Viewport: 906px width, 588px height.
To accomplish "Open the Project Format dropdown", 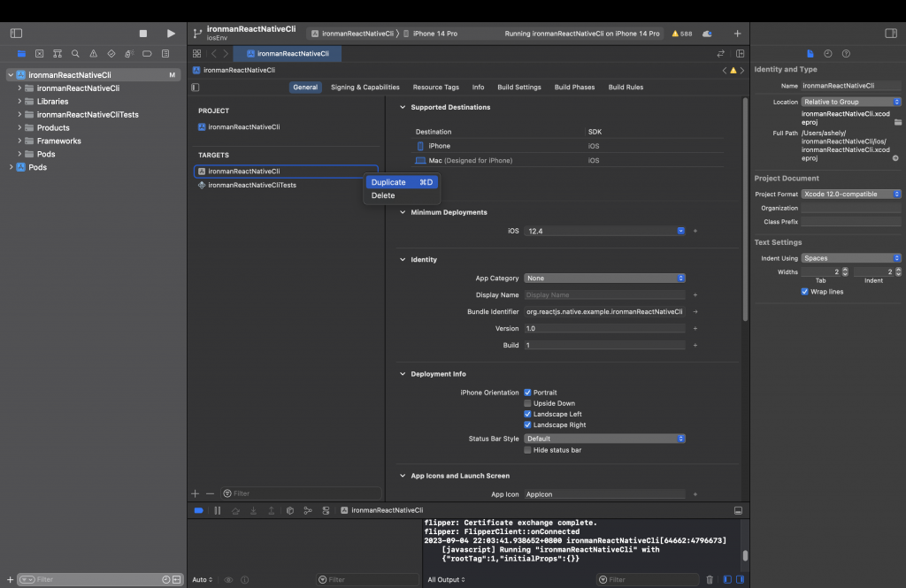I will click(x=851, y=195).
